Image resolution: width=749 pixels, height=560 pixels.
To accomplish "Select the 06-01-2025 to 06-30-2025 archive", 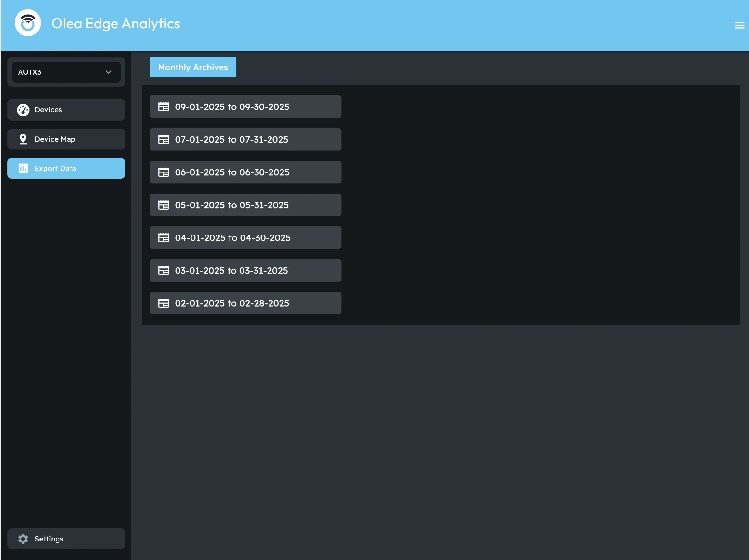I will coord(245,172).
